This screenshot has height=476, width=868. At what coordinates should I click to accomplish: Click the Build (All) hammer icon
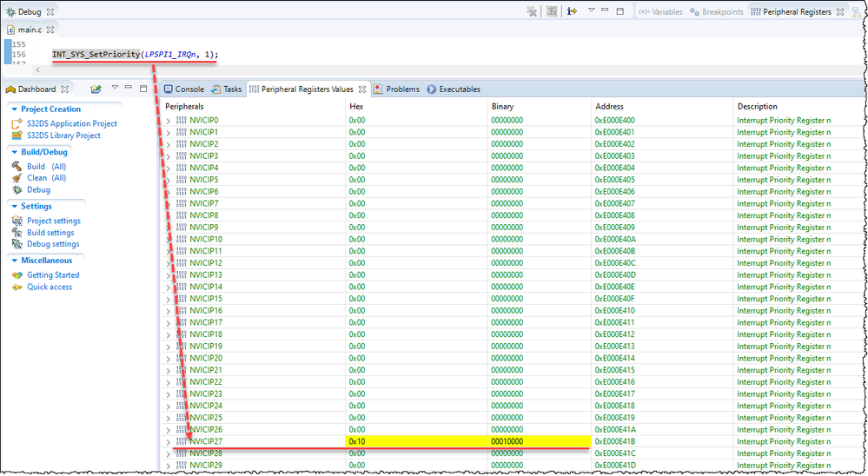(17, 166)
